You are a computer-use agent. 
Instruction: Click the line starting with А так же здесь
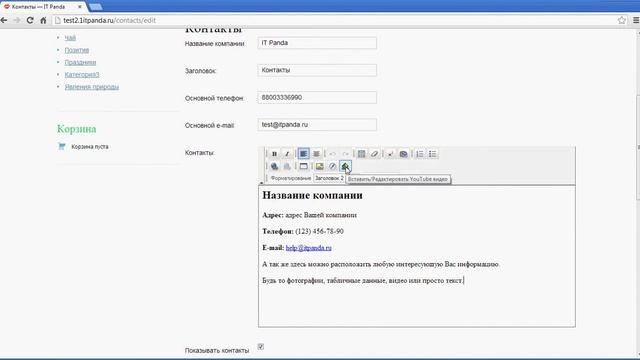(x=381, y=264)
